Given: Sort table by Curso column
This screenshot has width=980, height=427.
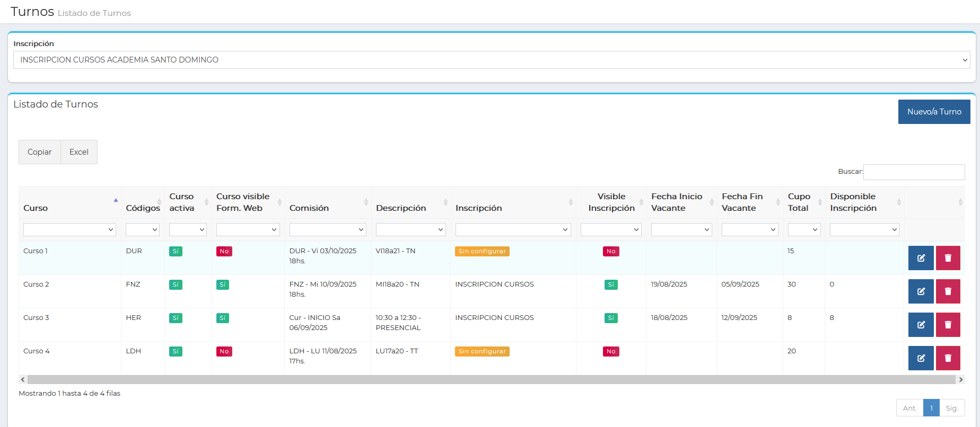Looking at the screenshot, I should click(70, 202).
